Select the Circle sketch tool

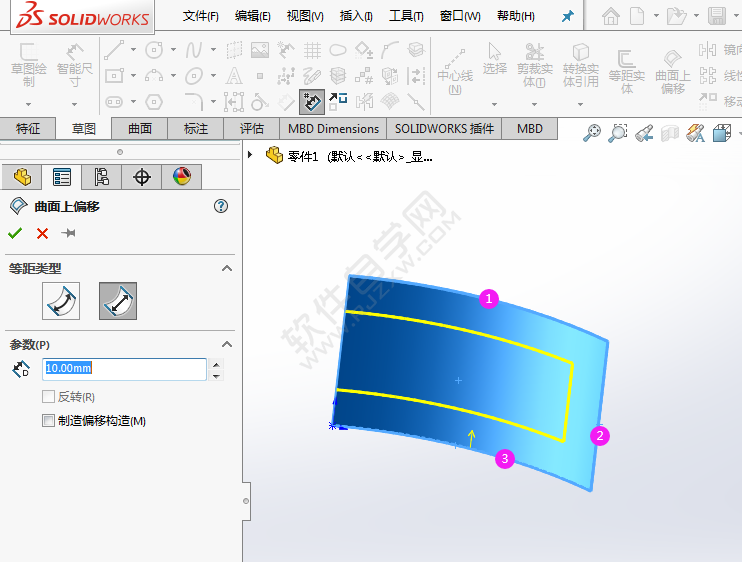pyautogui.click(x=154, y=50)
